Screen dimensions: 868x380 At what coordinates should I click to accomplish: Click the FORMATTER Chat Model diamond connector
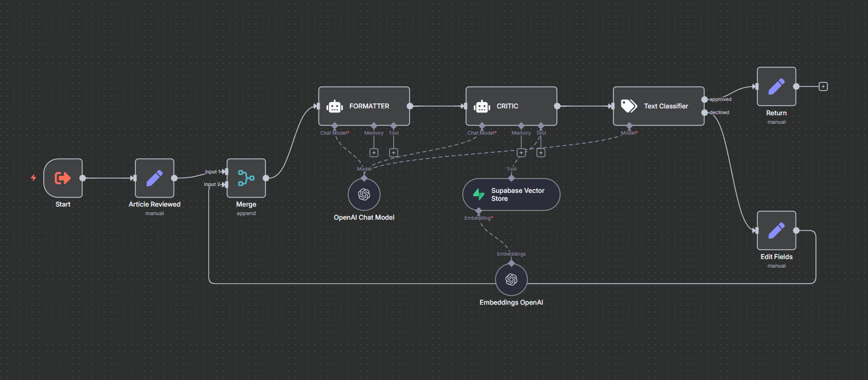334,126
